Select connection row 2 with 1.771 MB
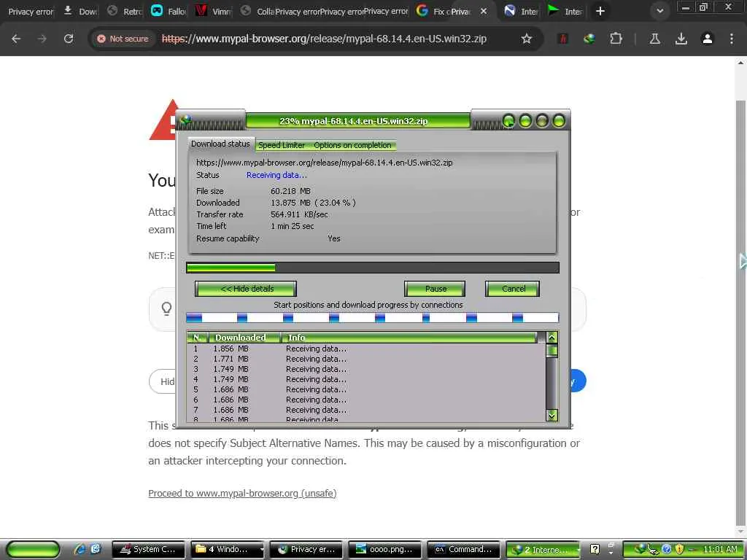Viewport: 747px width, 560px height. pyautogui.click(x=366, y=359)
